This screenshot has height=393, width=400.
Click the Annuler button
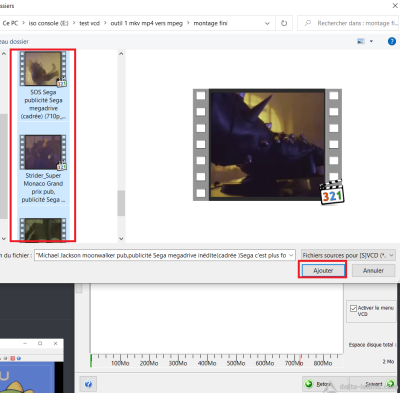coord(373,270)
